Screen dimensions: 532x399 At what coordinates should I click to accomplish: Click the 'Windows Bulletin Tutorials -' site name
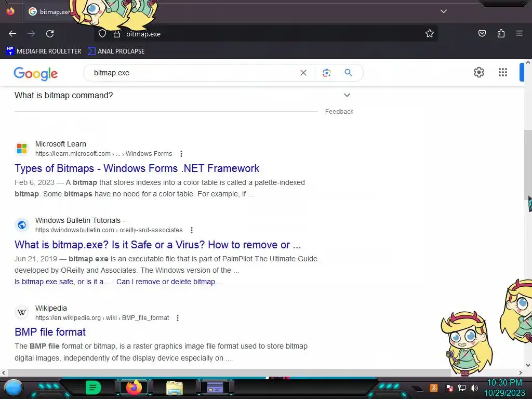[x=80, y=220]
